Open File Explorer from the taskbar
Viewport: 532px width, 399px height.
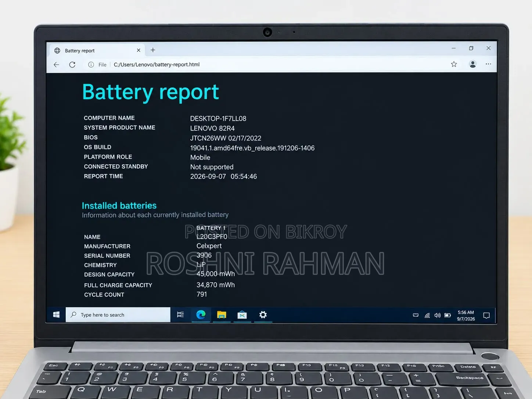(x=222, y=315)
